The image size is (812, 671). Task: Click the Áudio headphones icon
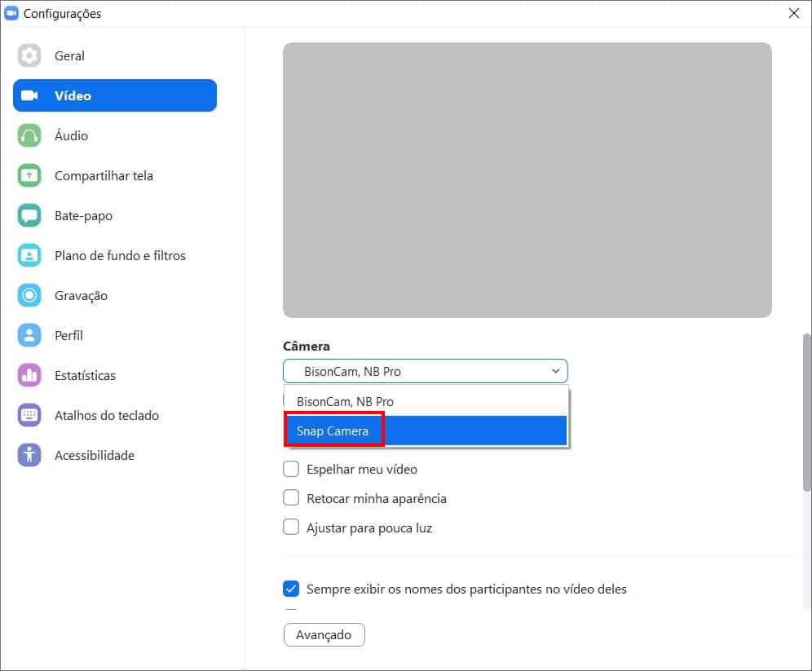[29, 135]
